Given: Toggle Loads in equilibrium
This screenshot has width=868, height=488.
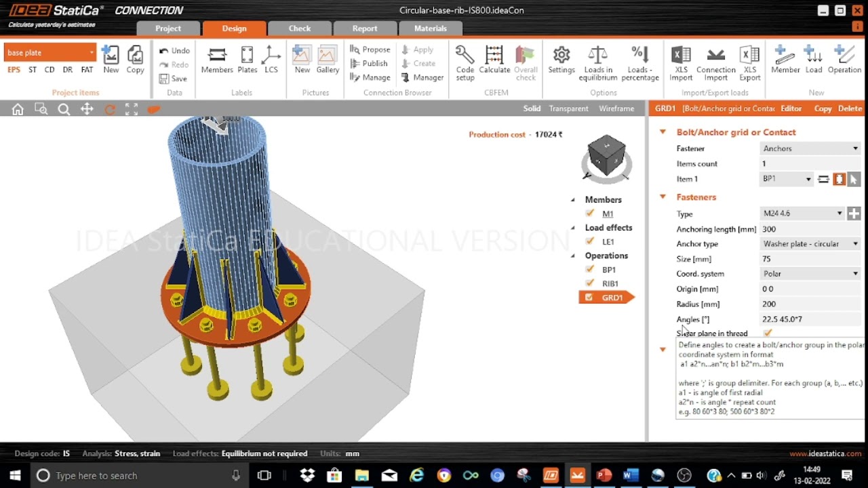Looking at the screenshot, I should tap(598, 63).
